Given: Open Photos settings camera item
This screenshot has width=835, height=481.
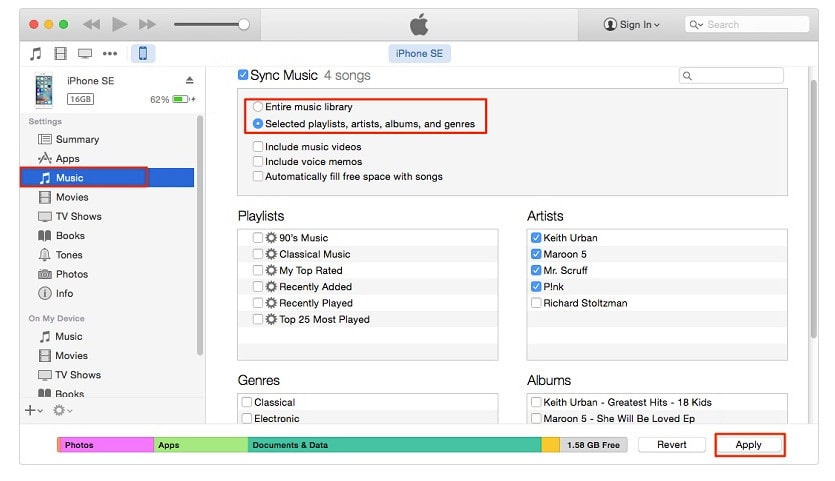Looking at the screenshot, I should [72, 274].
